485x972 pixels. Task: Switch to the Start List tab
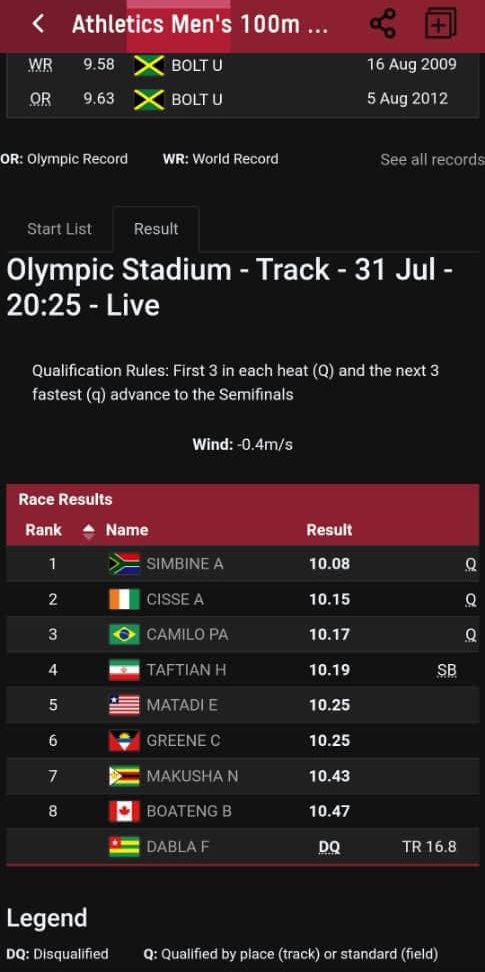(60, 229)
